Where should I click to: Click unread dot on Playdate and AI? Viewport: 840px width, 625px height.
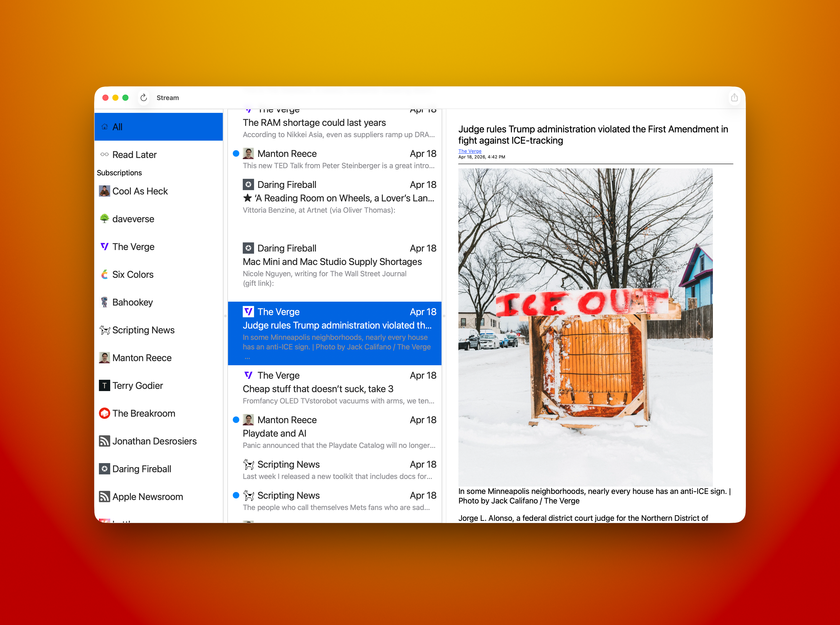236,419
